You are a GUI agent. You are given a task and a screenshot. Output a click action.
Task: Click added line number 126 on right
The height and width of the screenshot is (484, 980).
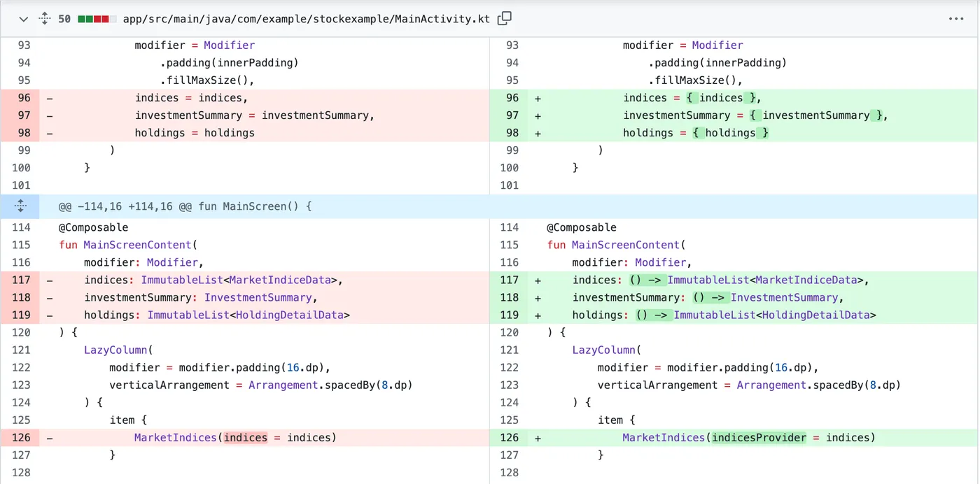click(x=510, y=437)
